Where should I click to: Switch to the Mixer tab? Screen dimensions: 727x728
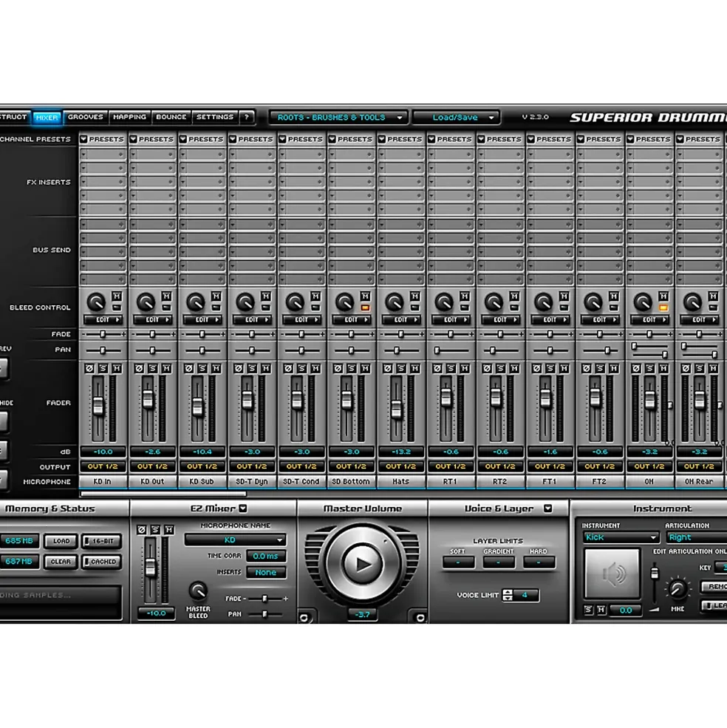click(x=47, y=118)
